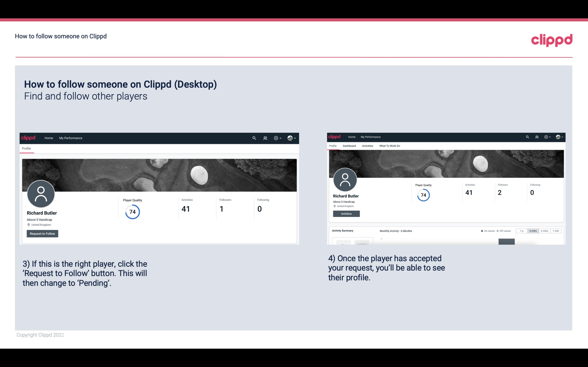588x367 pixels.
Task: Switch to the 'Activities' tab on right profile
Action: point(367,146)
